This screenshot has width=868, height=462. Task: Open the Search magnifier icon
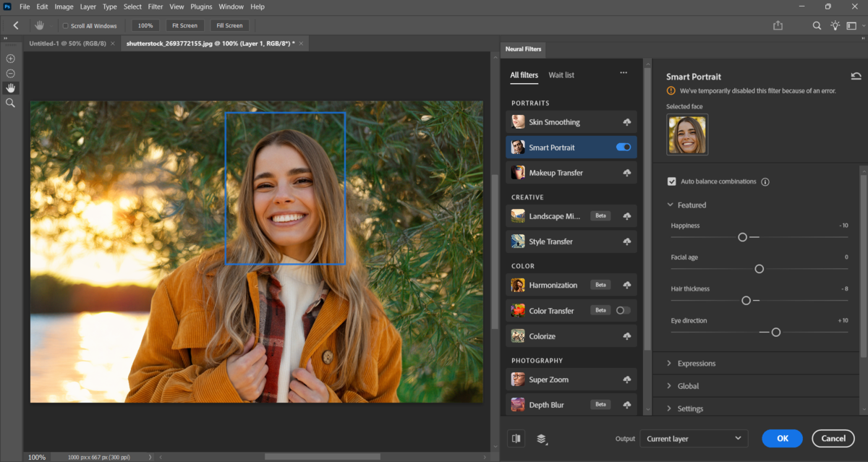click(x=817, y=25)
